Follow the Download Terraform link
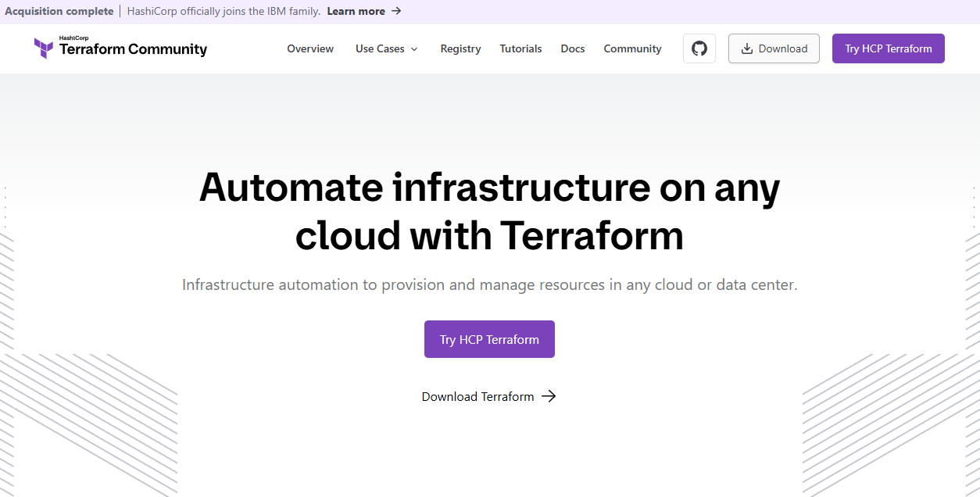 (x=477, y=396)
